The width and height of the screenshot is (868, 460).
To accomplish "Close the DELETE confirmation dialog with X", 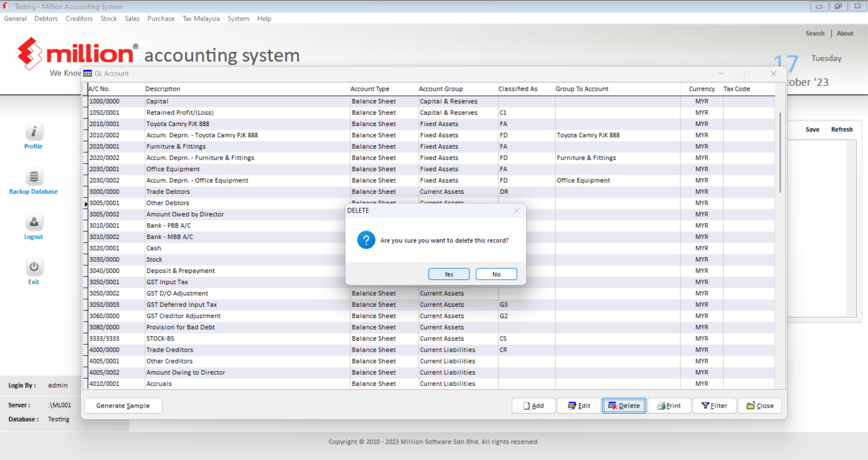I will (517, 211).
